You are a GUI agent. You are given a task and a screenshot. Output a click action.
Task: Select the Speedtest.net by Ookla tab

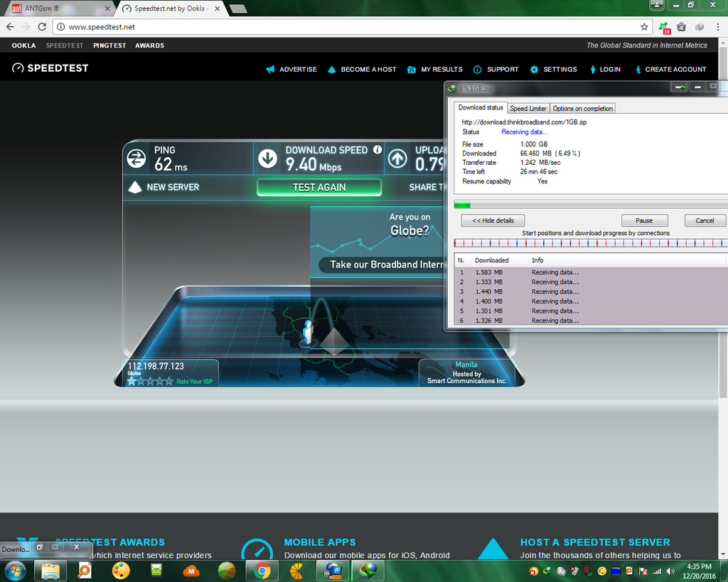click(x=172, y=9)
